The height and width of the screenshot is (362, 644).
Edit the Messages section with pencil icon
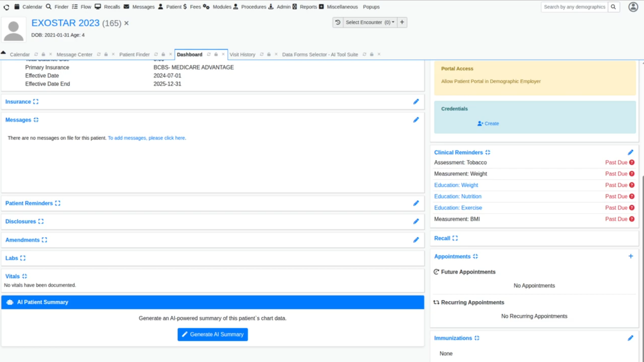(x=416, y=120)
